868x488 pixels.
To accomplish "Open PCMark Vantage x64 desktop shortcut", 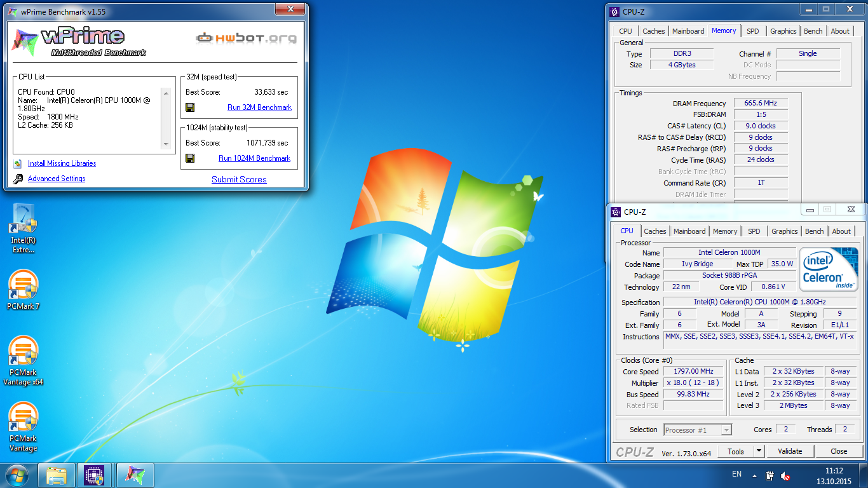I will tap(24, 360).
